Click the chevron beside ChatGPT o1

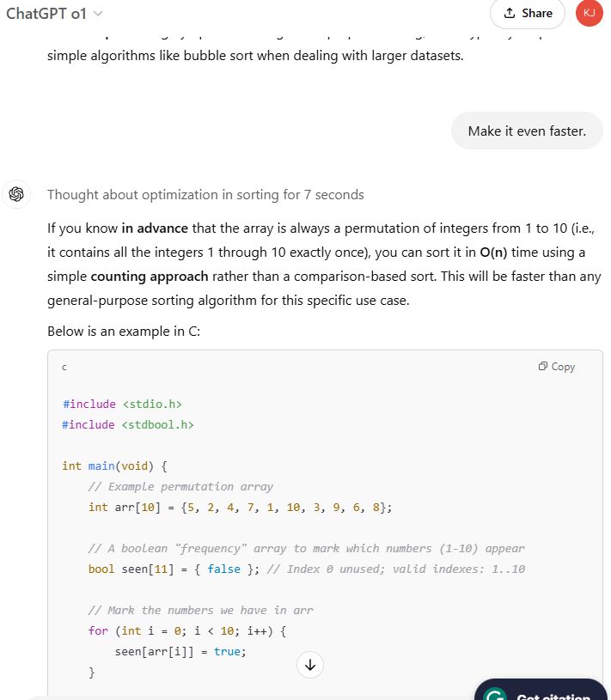pyautogui.click(x=97, y=14)
